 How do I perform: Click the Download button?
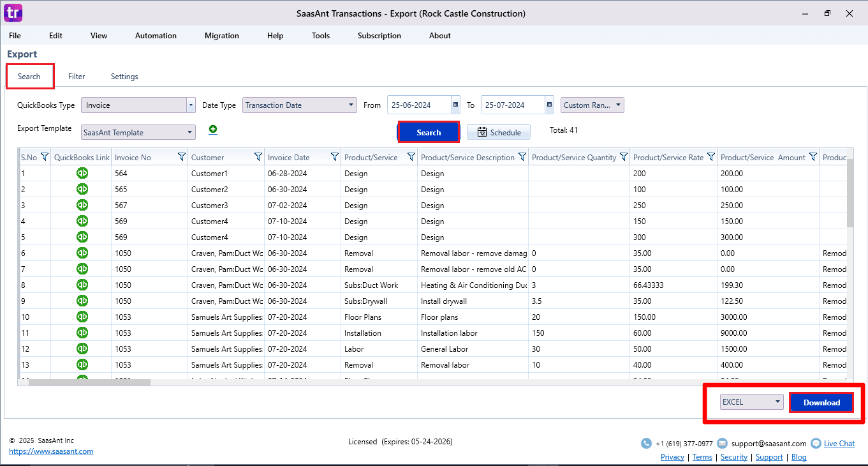pos(821,402)
